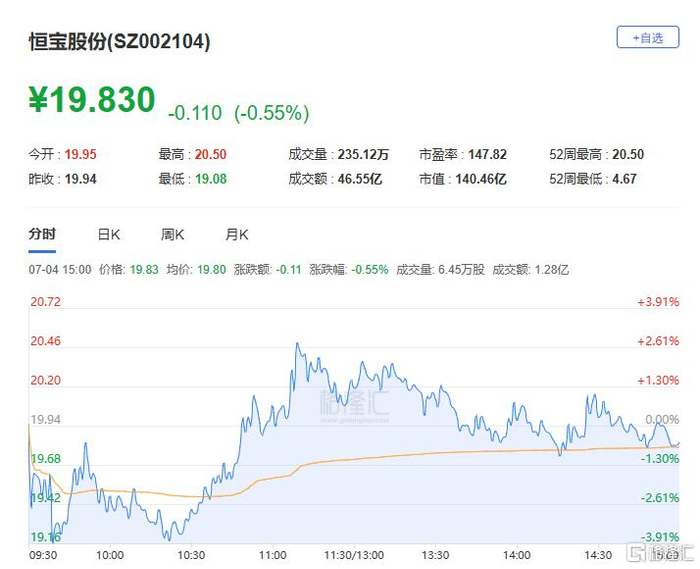Click the chart peak near 11:00
Image resolution: width=700 pixels, height=569 pixels.
[297, 344]
